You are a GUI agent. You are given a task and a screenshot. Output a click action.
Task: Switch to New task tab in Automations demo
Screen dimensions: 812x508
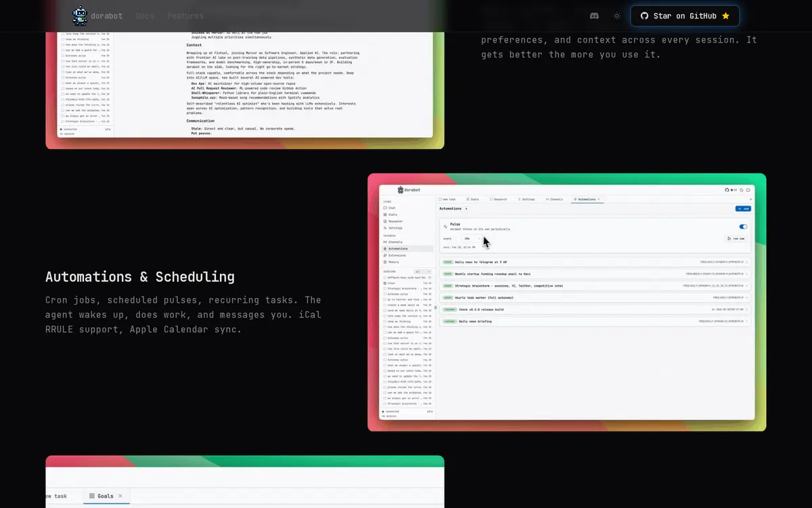click(x=447, y=199)
